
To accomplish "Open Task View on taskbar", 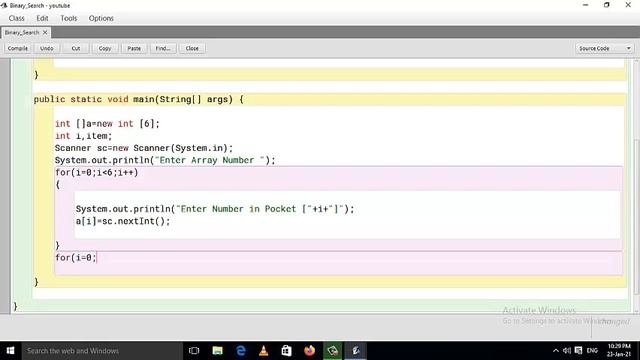I will (x=194, y=351).
